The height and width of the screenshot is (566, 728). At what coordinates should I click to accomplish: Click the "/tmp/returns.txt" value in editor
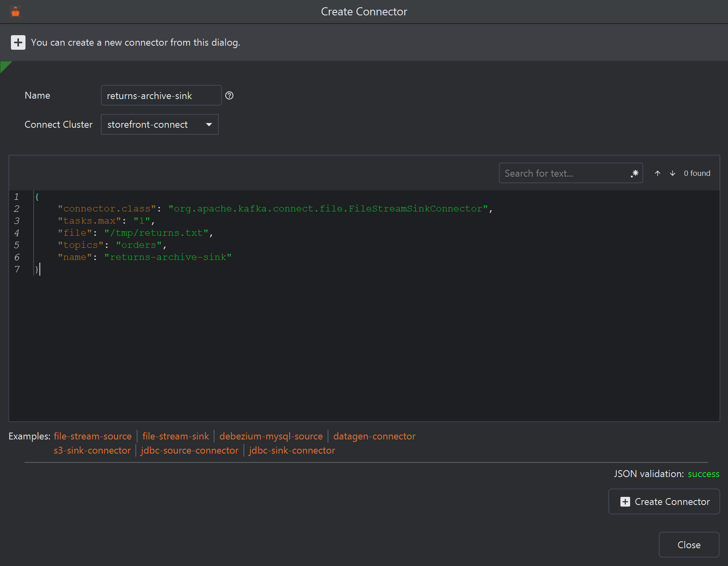click(156, 233)
